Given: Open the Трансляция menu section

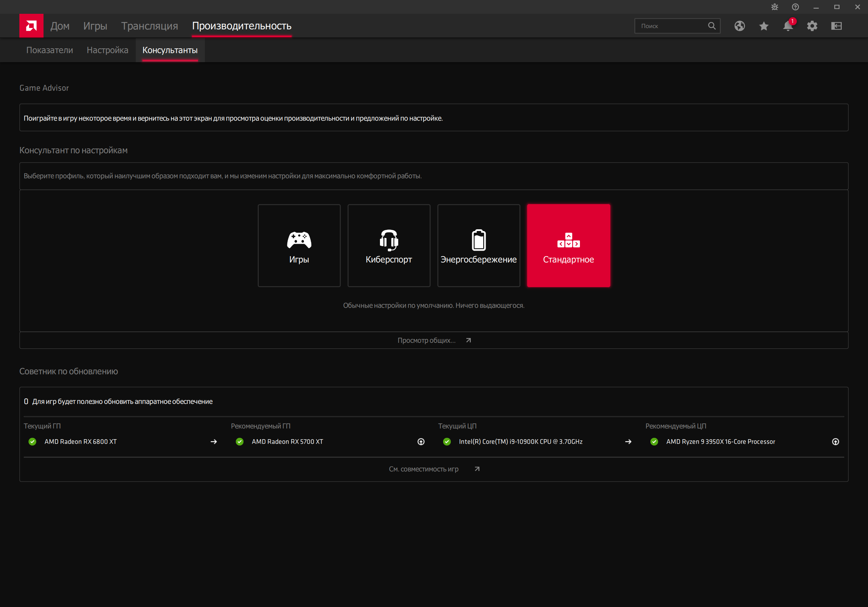Looking at the screenshot, I should (x=149, y=26).
